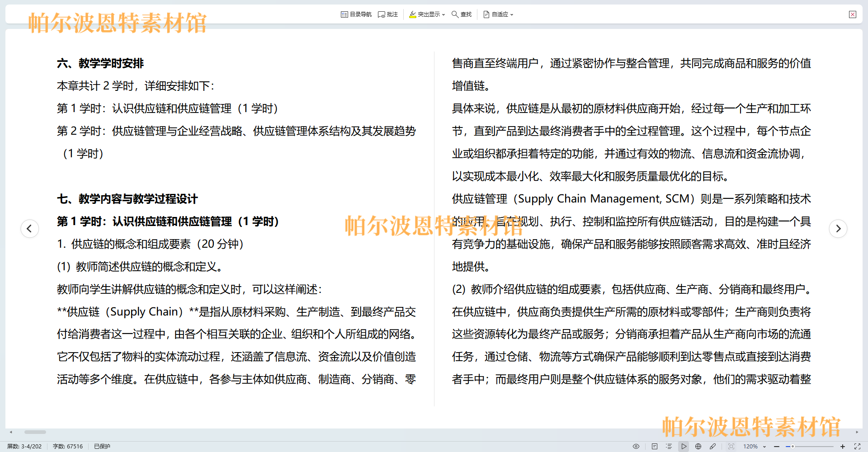This screenshot has height=452, width=868.
Task: Click the horizontal scrollbar thumb
Action: [35, 432]
